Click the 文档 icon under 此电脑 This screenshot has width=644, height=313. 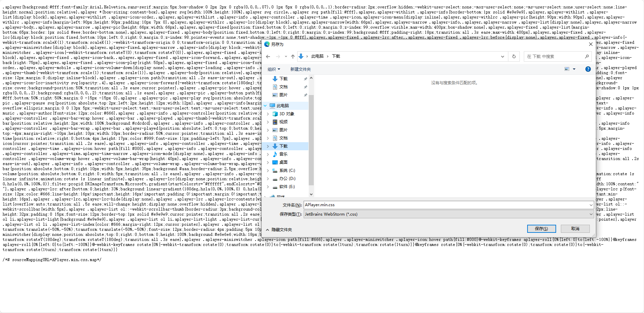point(275,138)
